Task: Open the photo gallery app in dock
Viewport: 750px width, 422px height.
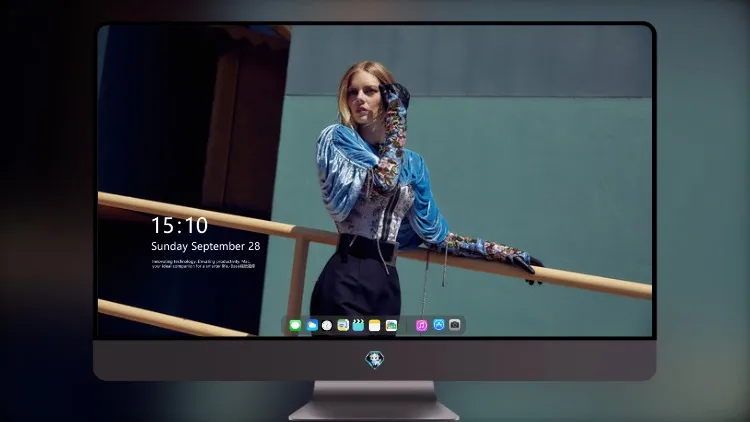Action: [x=391, y=325]
